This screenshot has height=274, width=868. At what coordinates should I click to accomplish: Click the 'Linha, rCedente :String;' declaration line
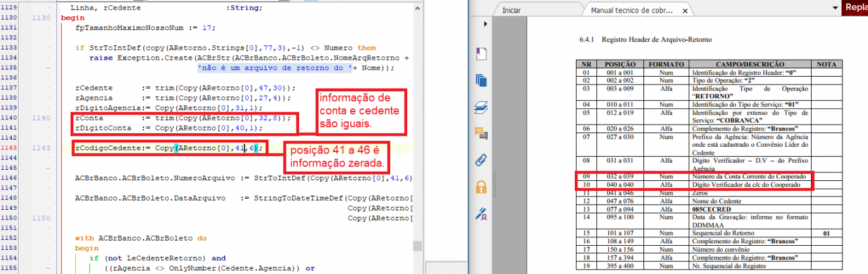point(166,7)
